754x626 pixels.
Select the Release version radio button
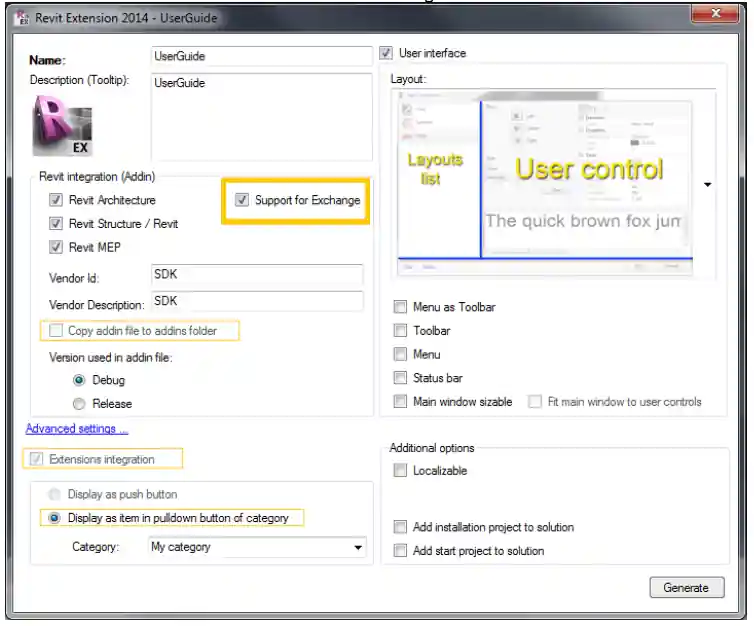[x=79, y=404]
